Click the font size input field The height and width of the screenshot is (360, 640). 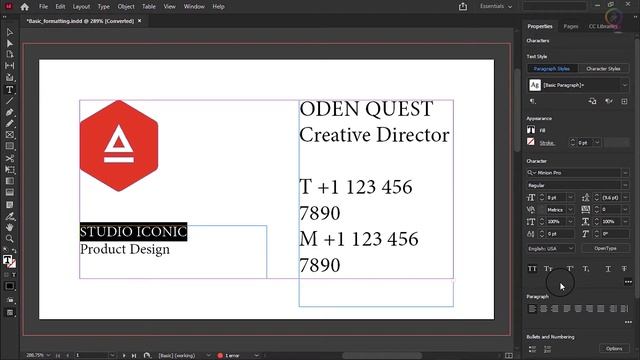tap(557, 198)
